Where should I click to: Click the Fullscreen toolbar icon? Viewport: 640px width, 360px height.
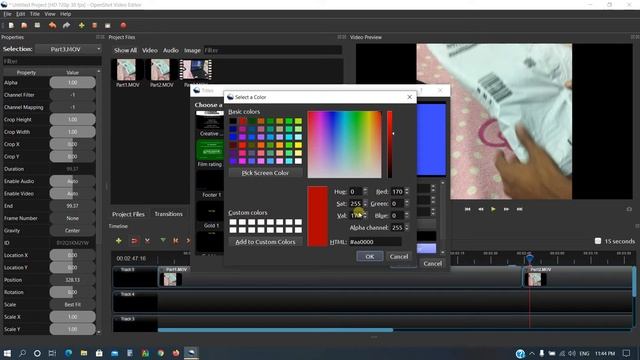tap(108, 25)
